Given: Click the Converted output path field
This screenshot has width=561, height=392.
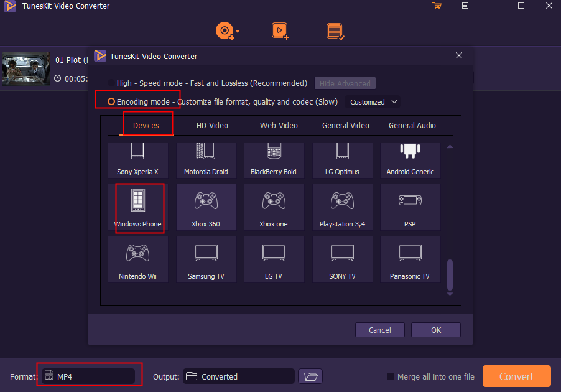Looking at the screenshot, I should click(239, 376).
